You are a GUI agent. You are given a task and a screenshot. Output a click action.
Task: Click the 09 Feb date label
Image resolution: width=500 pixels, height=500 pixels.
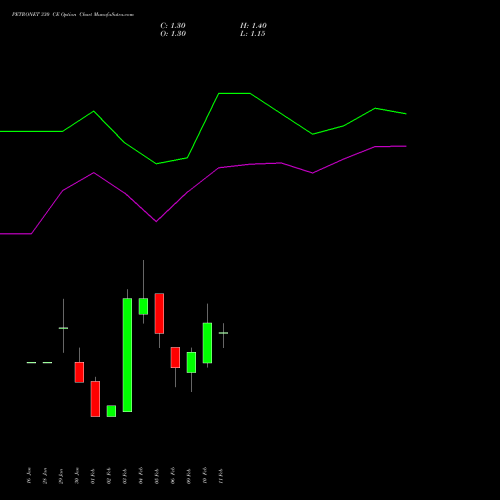(189, 476)
